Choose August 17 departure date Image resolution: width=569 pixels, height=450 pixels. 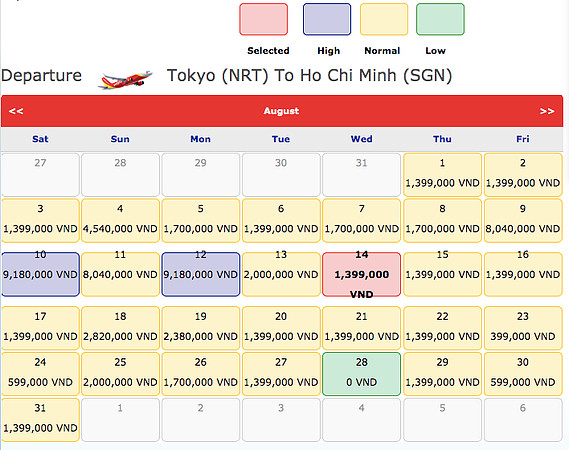click(40, 328)
